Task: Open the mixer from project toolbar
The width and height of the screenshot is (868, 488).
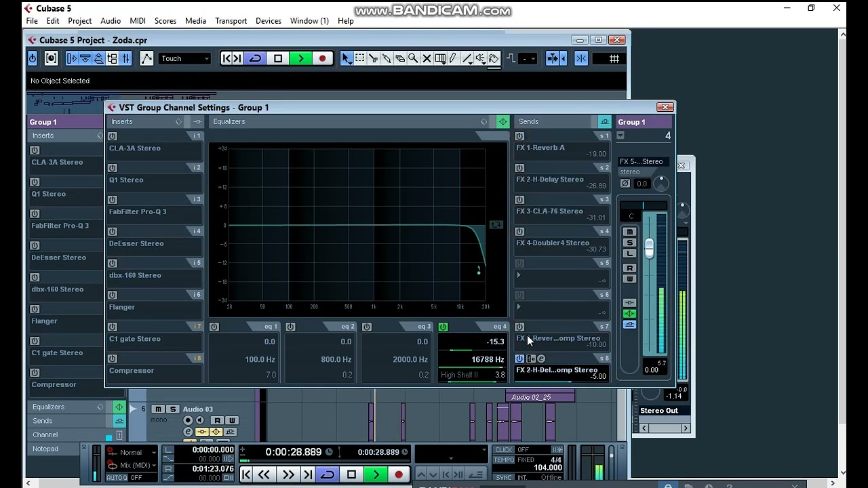Action: [x=125, y=59]
